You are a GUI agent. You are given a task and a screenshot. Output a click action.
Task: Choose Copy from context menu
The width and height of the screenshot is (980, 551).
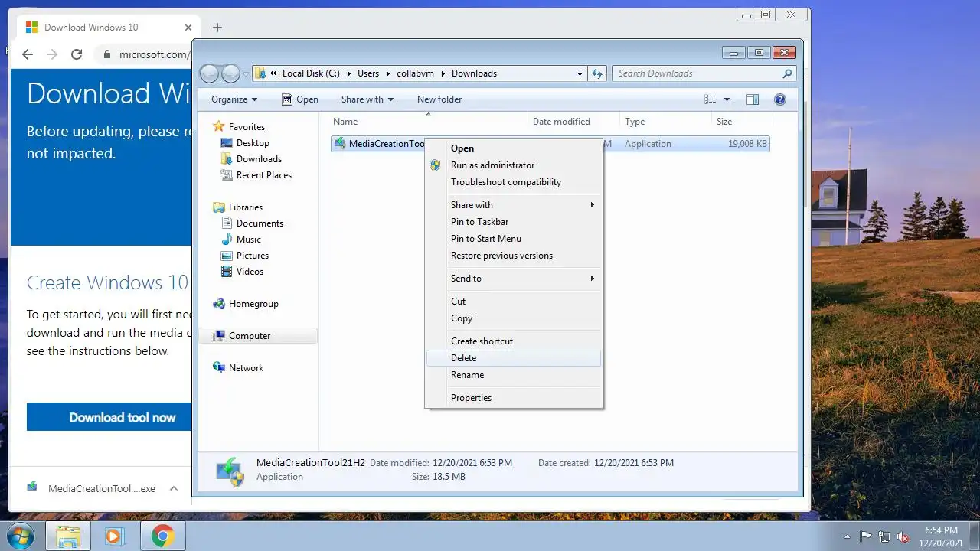(x=514, y=318)
